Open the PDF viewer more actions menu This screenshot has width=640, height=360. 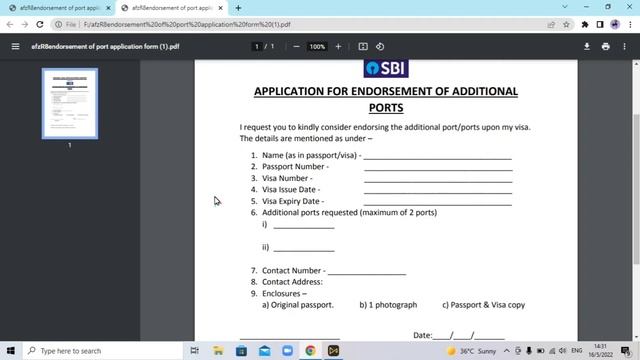(x=624, y=47)
